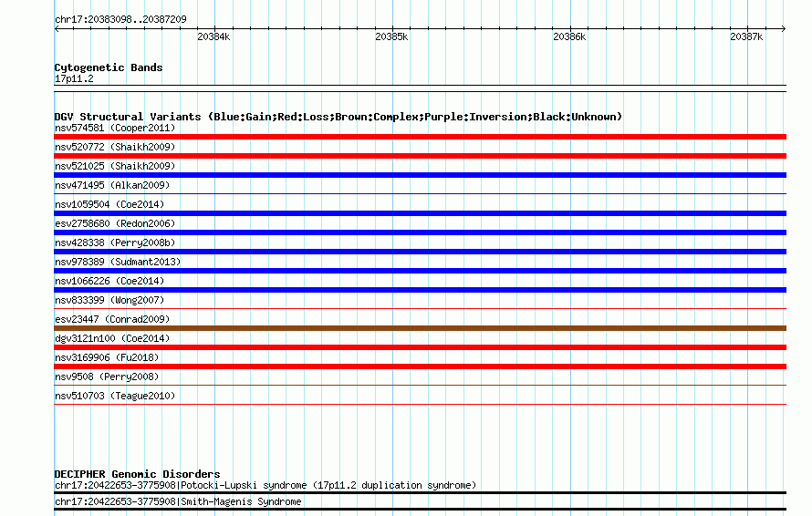The height and width of the screenshot is (516, 812).
Task: Open variant nsv978389 (Sudmant2013) label
Action: [x=118, y=262]
